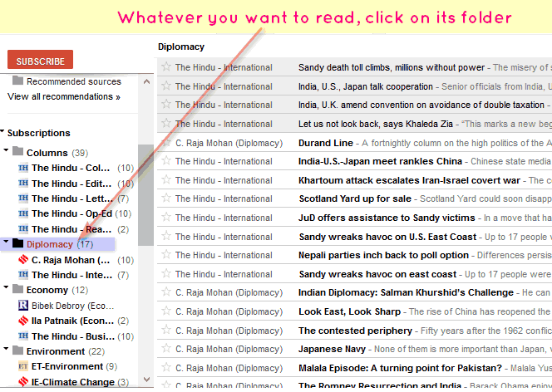Image resolution: width=552 pixels, height=392 pixels.
Task: Star the double taxation convention article
Action: pyautogui.click(x=166, y=104)
